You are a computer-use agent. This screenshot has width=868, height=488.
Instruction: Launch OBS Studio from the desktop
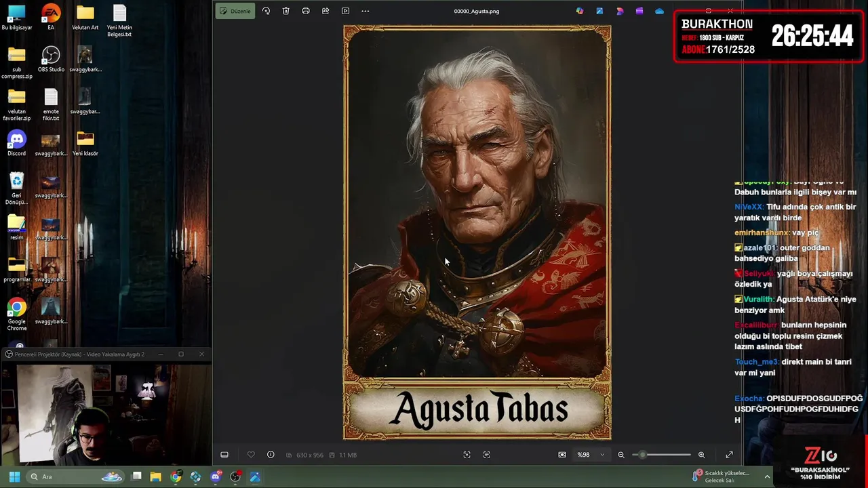tap(51, 60)
